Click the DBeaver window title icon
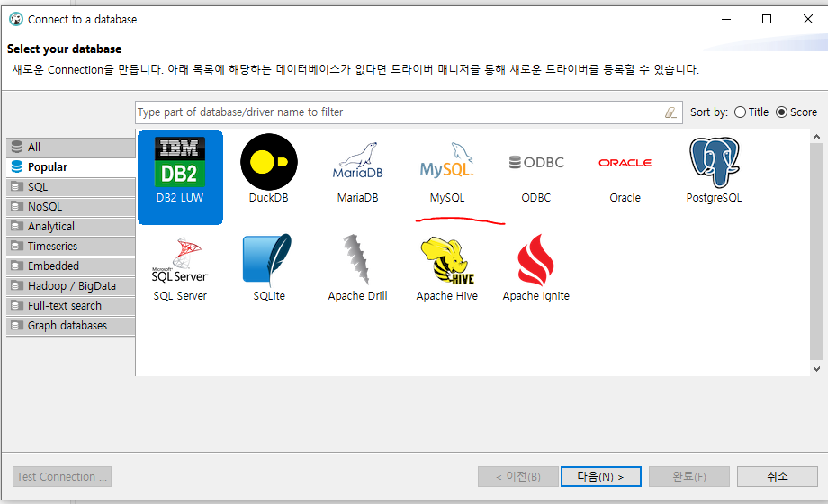The height and width of the screenshot is (504, 828). pos(16,19)
